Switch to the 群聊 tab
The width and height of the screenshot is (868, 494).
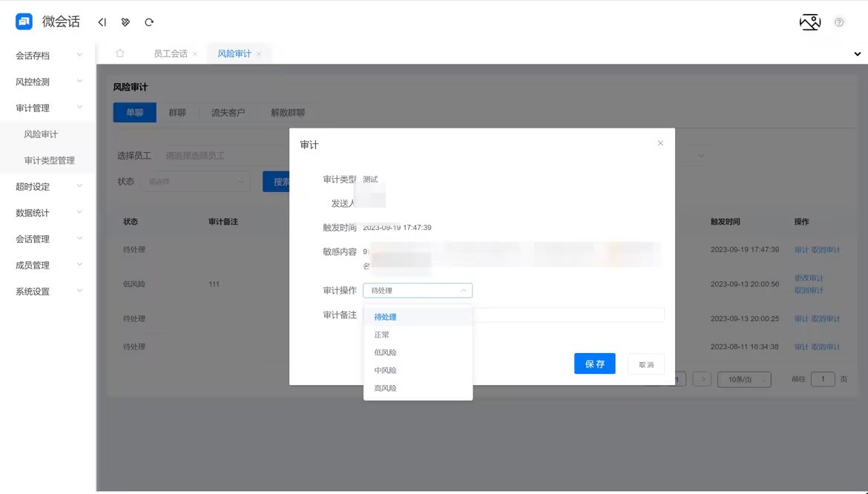pyautogui.click(x=177, y=113)
